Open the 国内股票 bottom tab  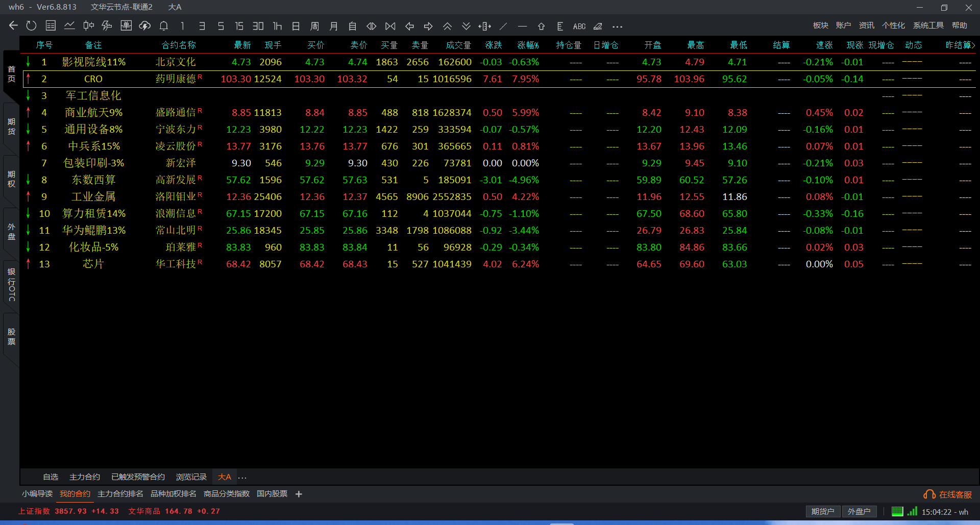[272, 493]
